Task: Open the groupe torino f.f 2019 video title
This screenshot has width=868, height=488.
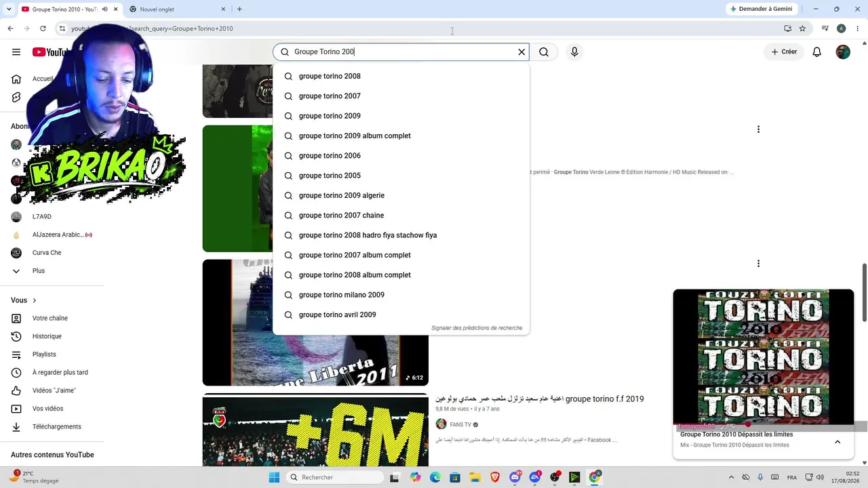Action: [x=540, y=399]
